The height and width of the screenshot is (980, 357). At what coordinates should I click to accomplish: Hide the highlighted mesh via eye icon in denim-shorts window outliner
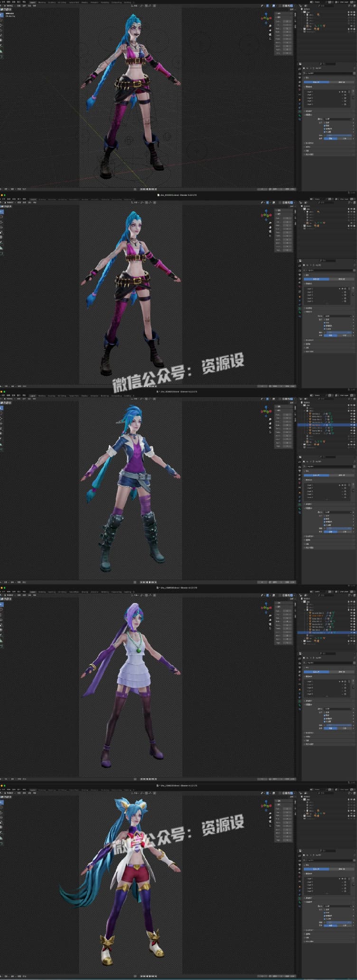[351, 425]
